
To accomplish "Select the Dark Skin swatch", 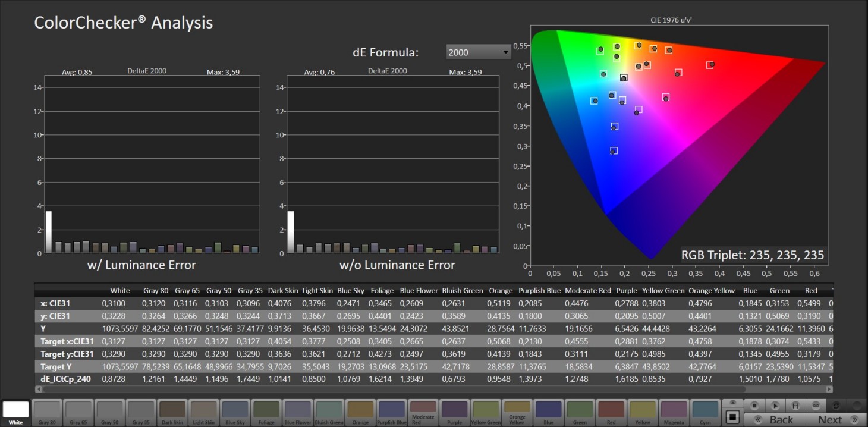I will click(172, 413).
